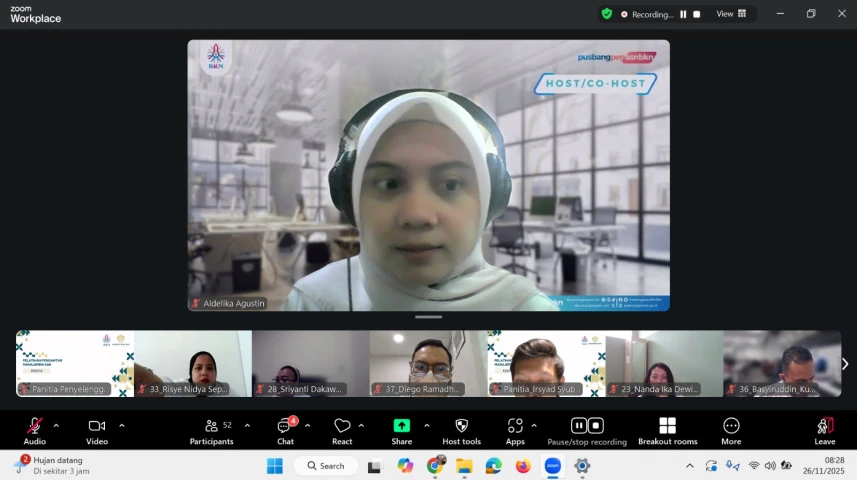The image size is (857, 480).
Task: Open Google Chrome from the taskbar
Action: [435, 466]
